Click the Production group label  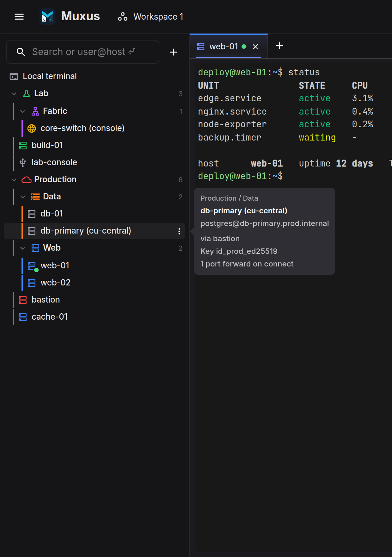pos(55,179)
